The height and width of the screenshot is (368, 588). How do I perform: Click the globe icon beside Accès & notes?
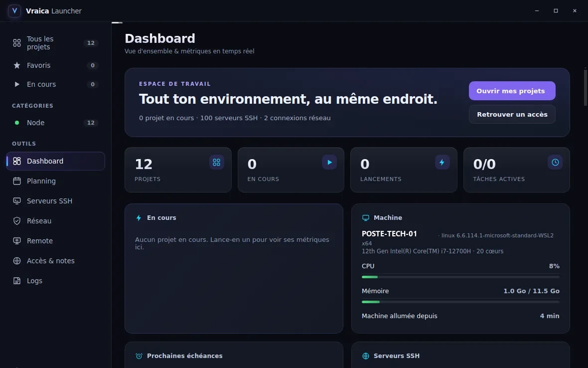coord(17,261)
